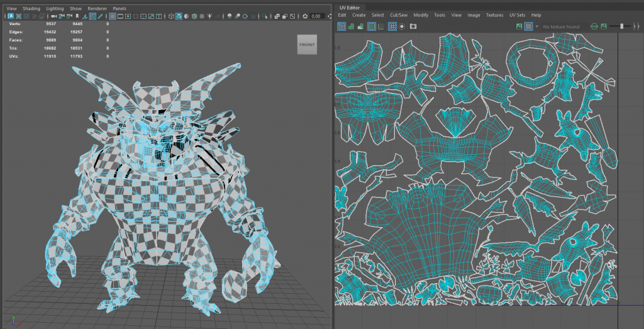Toggle the X-Ray icon in viewport toolbar
This screenshot has width=644, height=329.
(x=277, y=16)
